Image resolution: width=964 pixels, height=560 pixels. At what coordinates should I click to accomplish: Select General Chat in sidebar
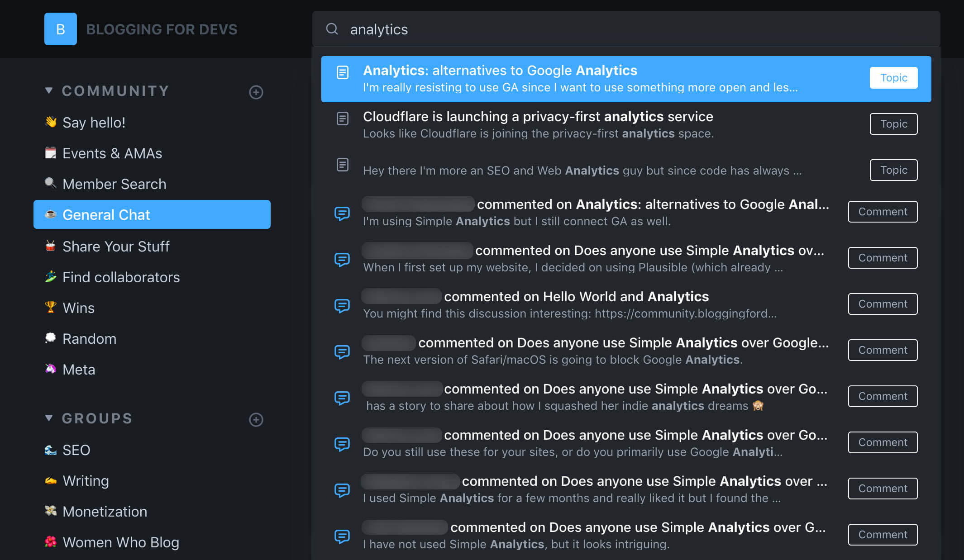(x=152, y=214)
